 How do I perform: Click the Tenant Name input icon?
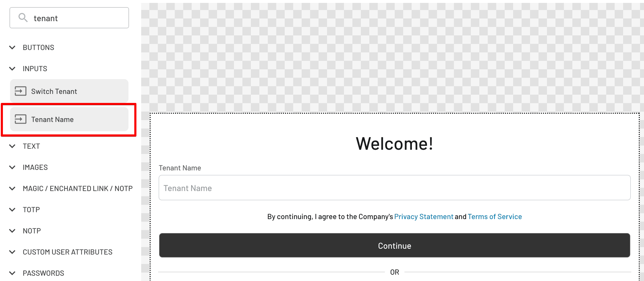[x=21, y=119]
